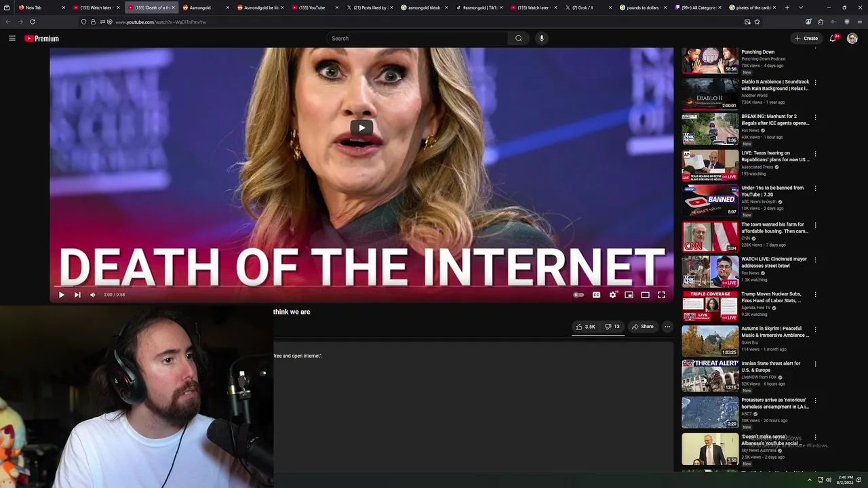Mute the video volume
This screenshot has height=488, width=868.
pyautogui.click(x=93, y=295)
